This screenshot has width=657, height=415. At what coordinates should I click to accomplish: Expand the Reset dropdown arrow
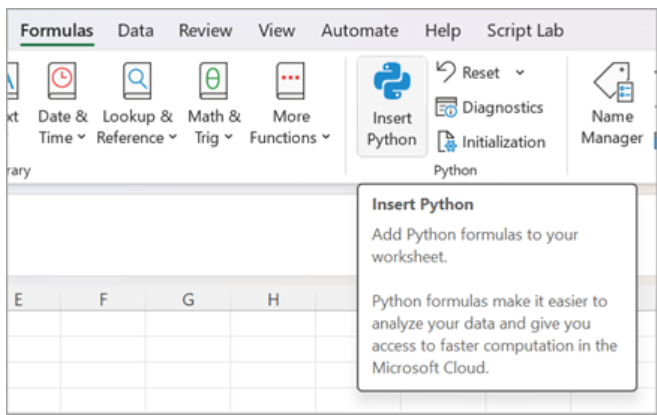[520, 73]
